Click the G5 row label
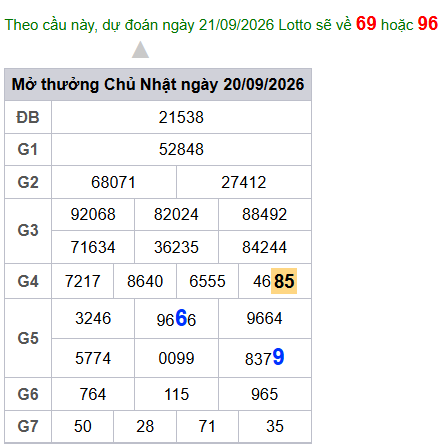Screen dimensions: 447x447 point(28,338)
